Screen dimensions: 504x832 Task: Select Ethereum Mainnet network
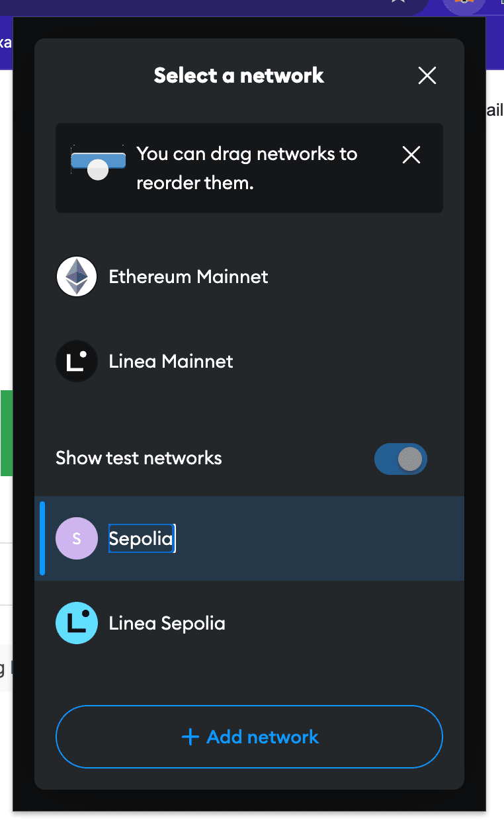249,276
